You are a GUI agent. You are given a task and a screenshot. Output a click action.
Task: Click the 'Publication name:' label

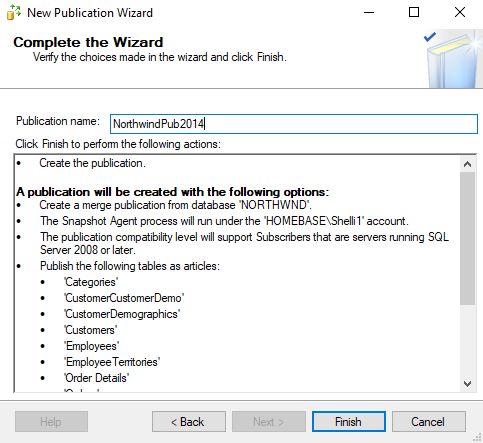[x=58, y=121]
